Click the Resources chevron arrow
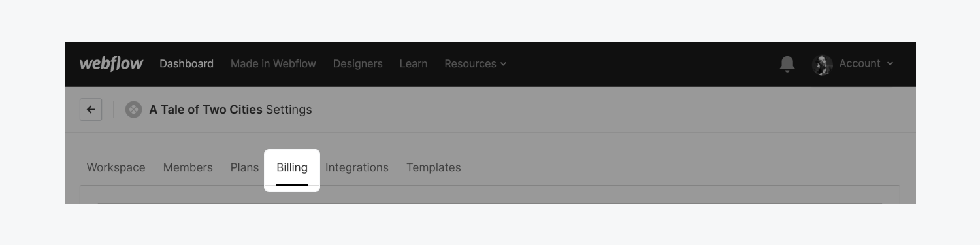The width and height of the screenshot is (980, 245). click(503, 64)
